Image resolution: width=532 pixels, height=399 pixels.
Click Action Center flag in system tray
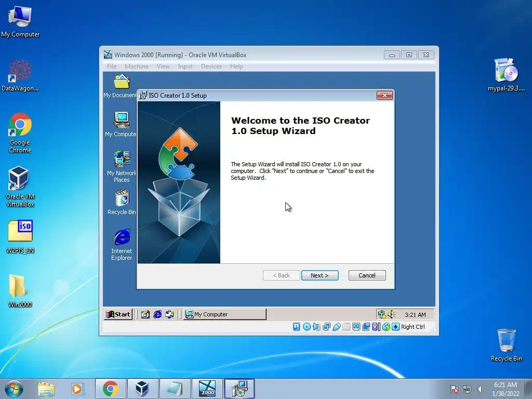pos(454,389)
